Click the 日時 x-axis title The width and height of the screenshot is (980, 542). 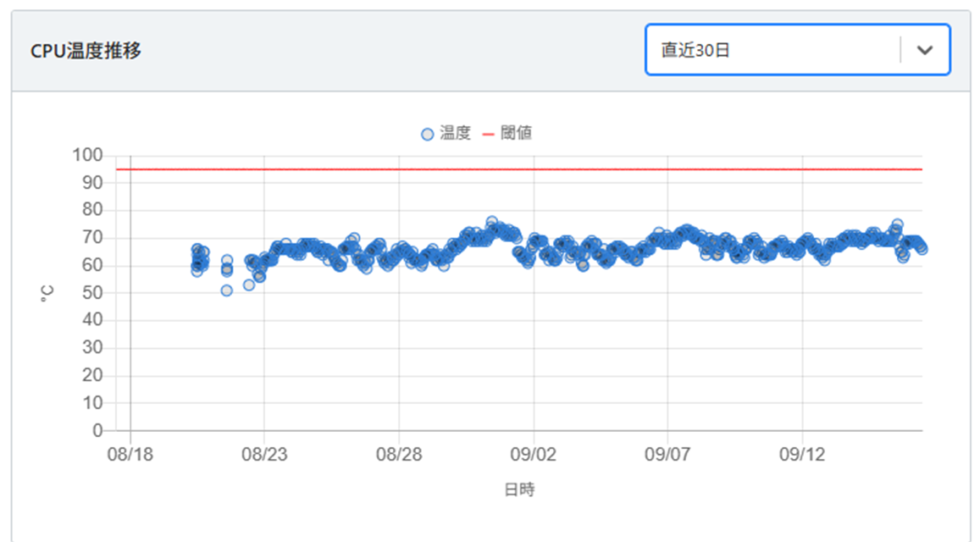519,489
